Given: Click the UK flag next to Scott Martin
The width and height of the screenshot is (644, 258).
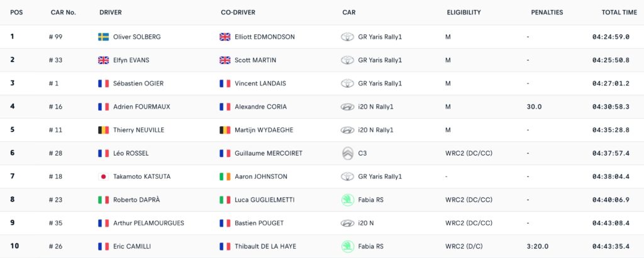Looking at the screenshot, I should 225,60.
